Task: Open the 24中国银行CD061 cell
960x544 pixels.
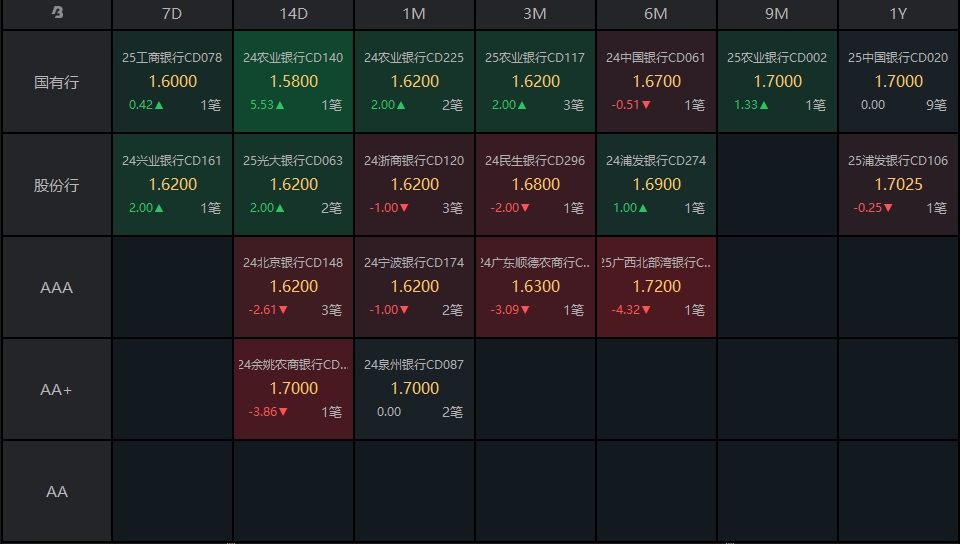Action: tap(656, 81)
